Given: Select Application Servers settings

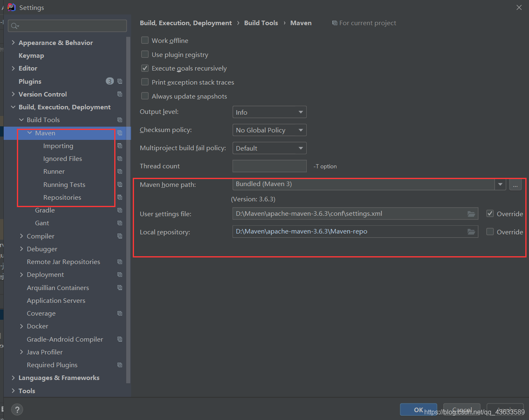Looking at the screenshot, I should coord(56,300).
